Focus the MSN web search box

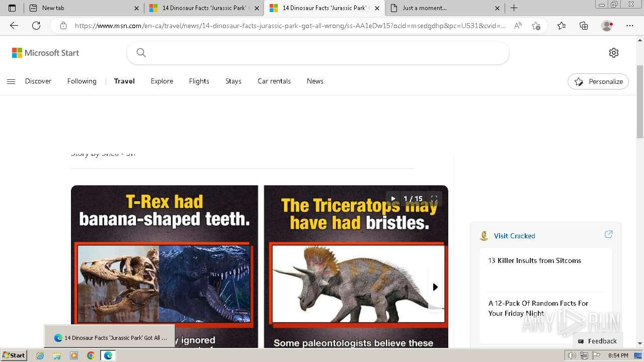tap(318, 53)
